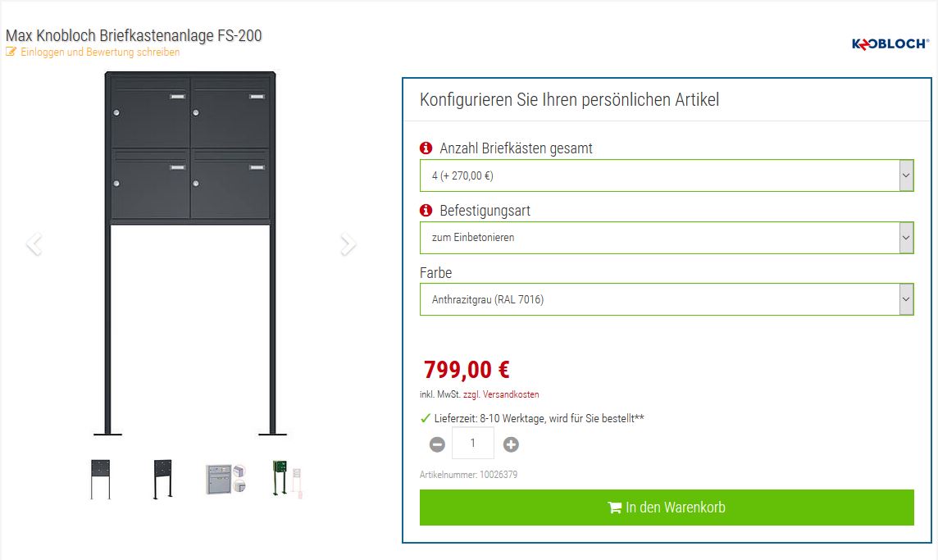Click the quantity input field
This screenshot has width=938, height=560.
tap(473, 444)
